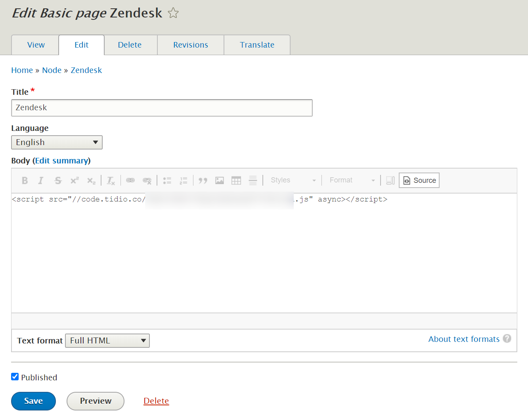This screenshot has width=528, height=420.
Task: Go to Node breadcrumb link
Action: (x=52, y=70)
